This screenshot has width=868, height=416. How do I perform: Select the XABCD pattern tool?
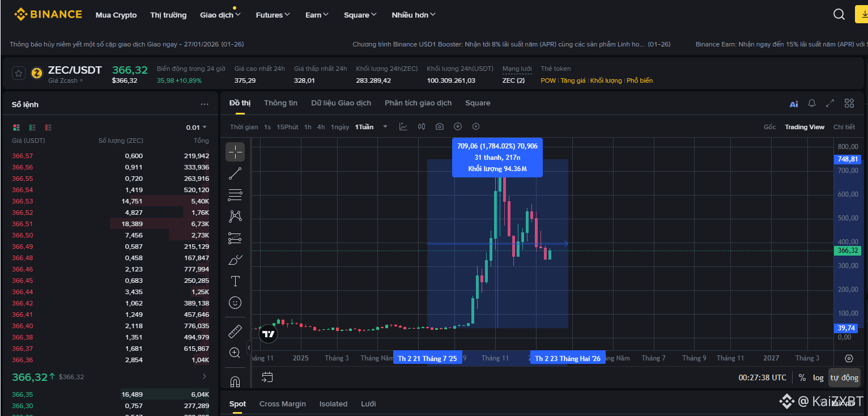235,217
